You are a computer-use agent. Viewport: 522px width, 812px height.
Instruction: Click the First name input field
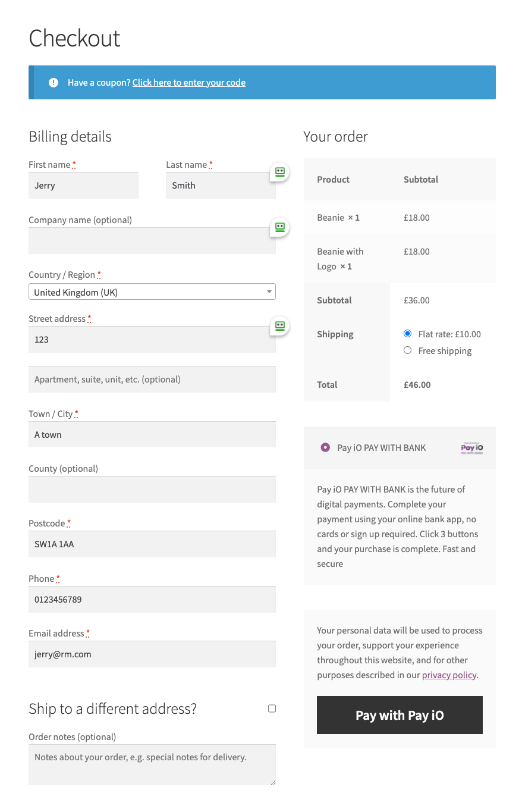click(x=83, y=186)
